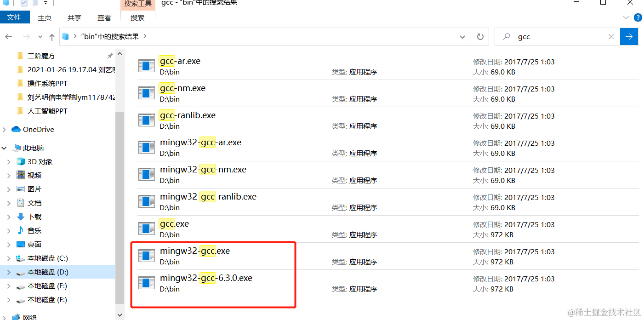Image resolution: width=644 pixels, height=320 pixels.
Task: Select the mingw32-gcc-ranlib.exe file icon
Action: click(147, 201)
